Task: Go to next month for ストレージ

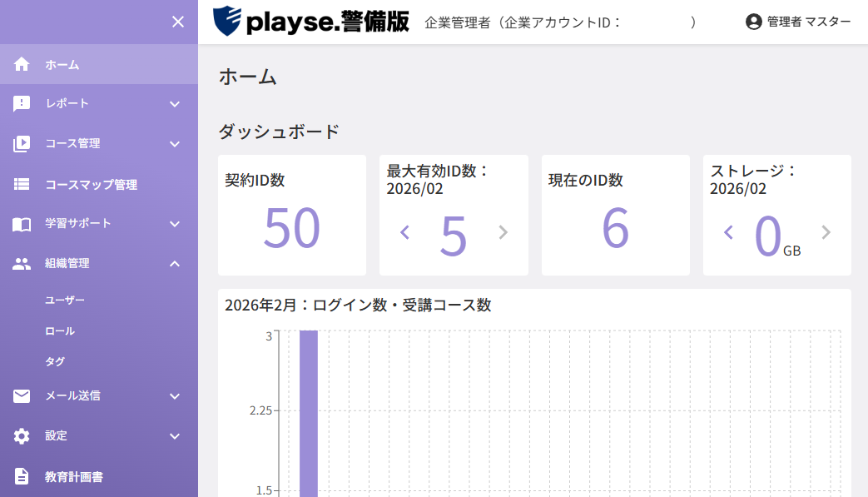Action: [x=826, y=232]
